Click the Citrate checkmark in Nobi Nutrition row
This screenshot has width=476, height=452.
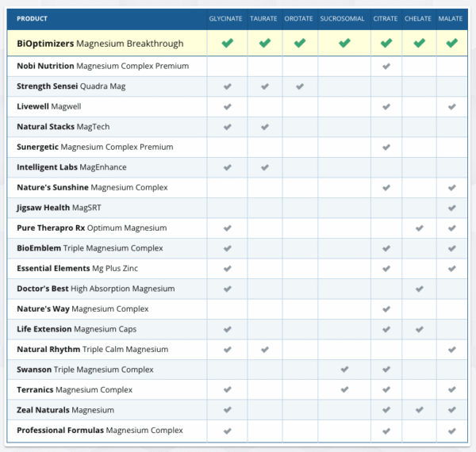click(x=386, y=66)
